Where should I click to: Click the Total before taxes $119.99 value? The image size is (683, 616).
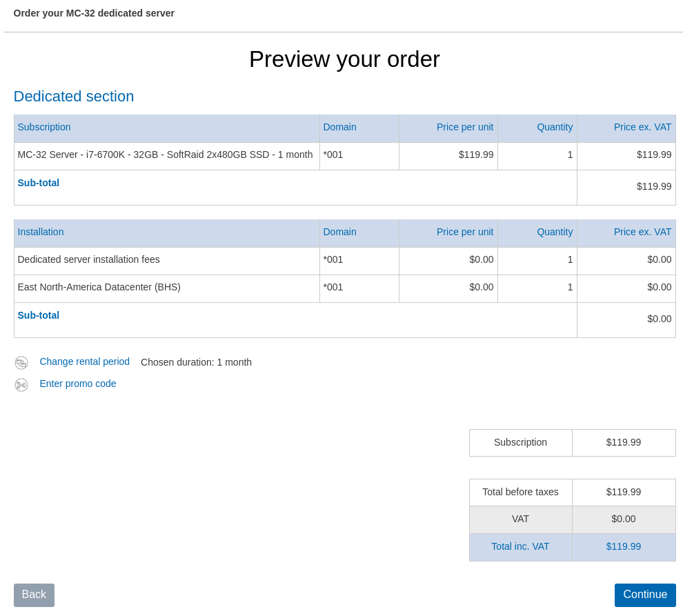(624, 493)
